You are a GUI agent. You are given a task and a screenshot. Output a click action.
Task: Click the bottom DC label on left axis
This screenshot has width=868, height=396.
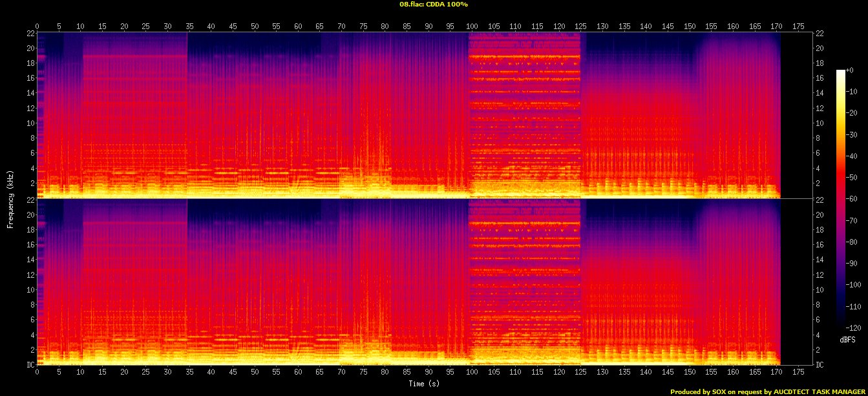[x=30, y=364]
